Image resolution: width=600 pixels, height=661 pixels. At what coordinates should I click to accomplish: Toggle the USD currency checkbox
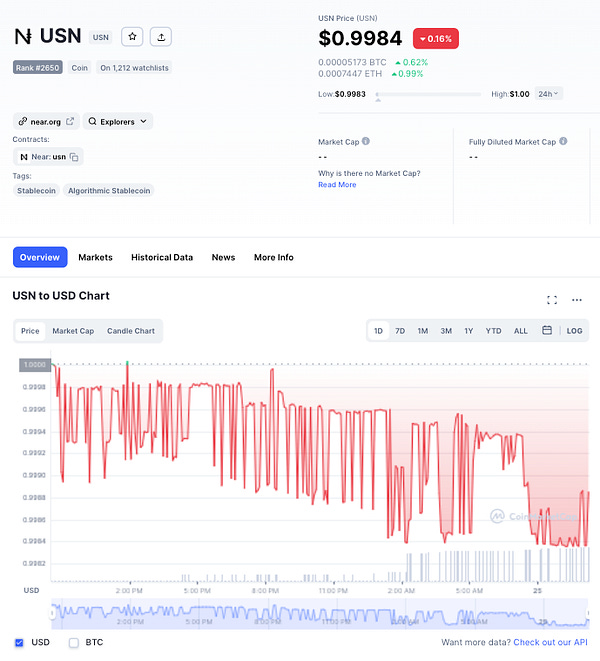click(x=19, y=642)
